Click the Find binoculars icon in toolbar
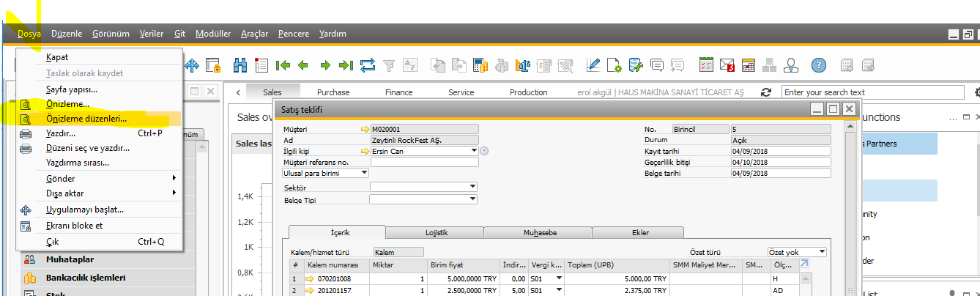980x296 pixels. pos(240,65)
